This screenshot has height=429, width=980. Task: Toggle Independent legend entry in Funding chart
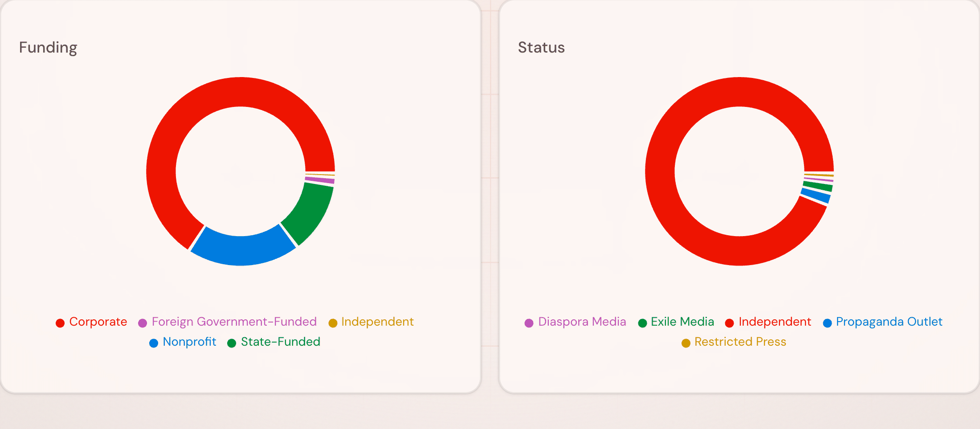[371, 322]
